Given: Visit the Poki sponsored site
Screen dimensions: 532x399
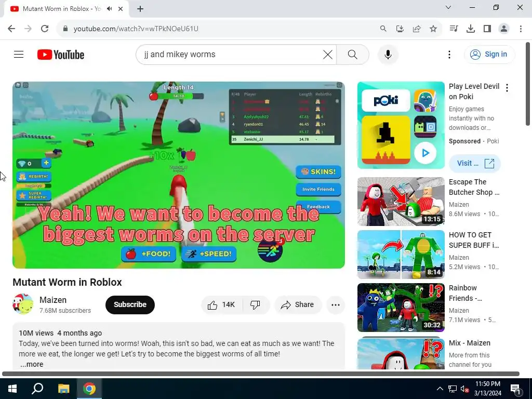Looking at the screenshot, I should coord(475,163).
